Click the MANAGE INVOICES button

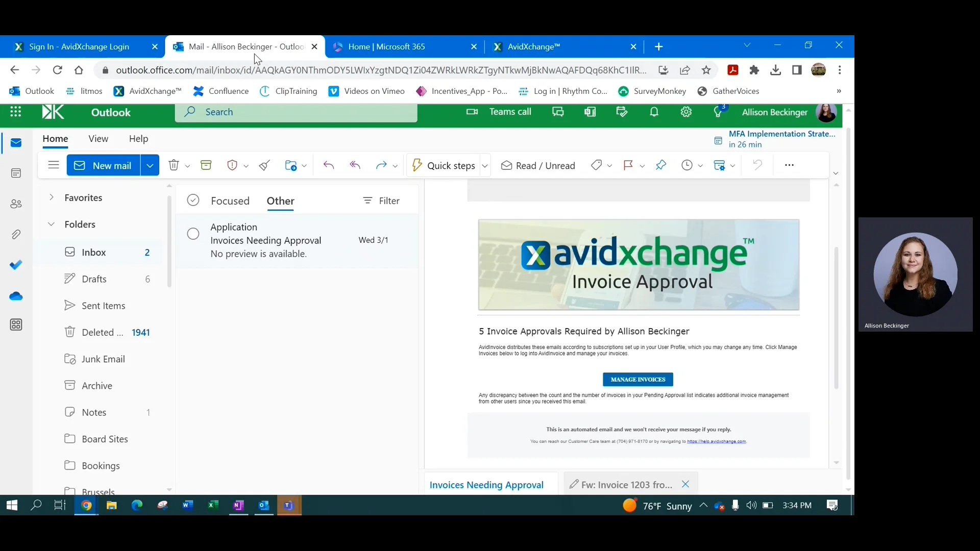[x=638, y=380]
